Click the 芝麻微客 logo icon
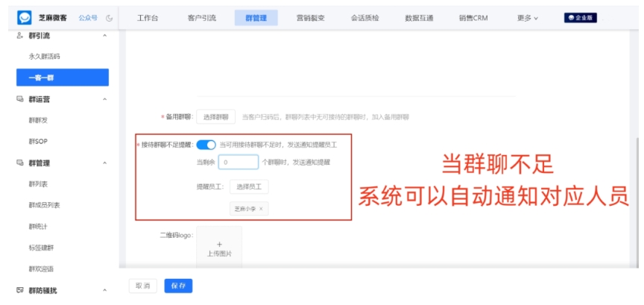644x305 pixels. click(25, 18)
